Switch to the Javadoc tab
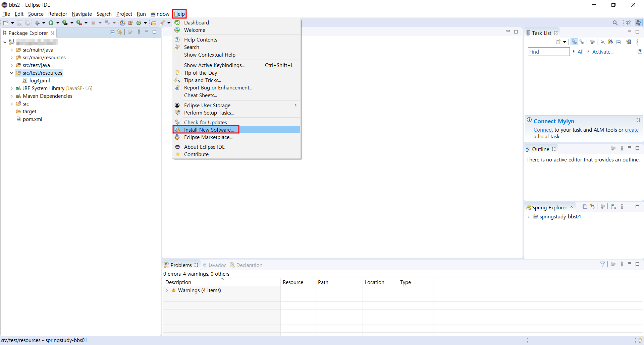This screenshot has height=345, width=644. [x=214, y=265]
